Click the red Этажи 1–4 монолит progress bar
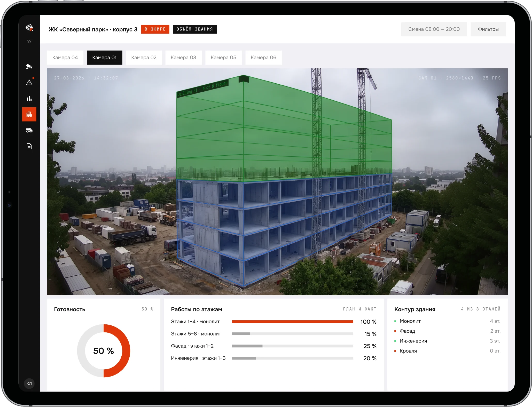Image resolution: width=532 pixels, height=407 pixels. pyautogui.click(x=292, y=322)
